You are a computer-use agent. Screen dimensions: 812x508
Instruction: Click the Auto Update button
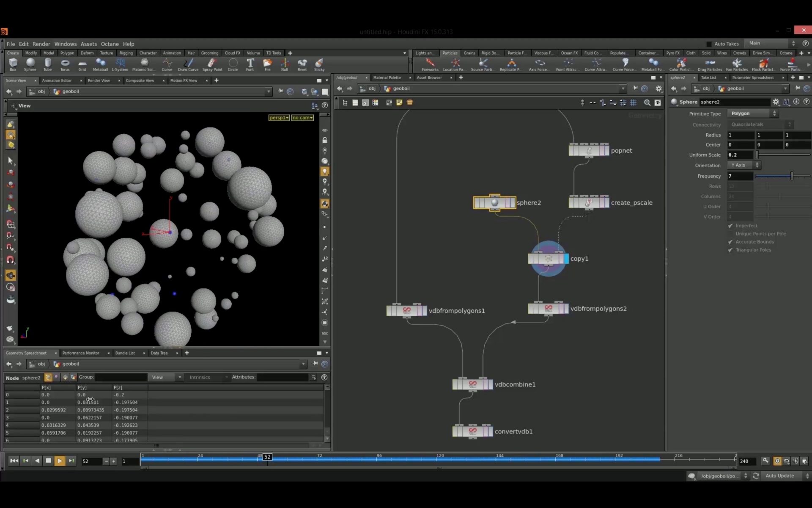[780, 475]
